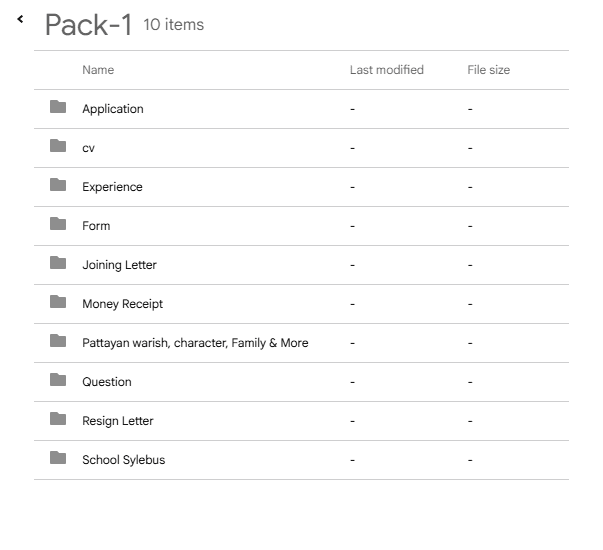603x550 pixels.
Task: Click the School Sylebus folder icon
Action: [x=58, y=458]
